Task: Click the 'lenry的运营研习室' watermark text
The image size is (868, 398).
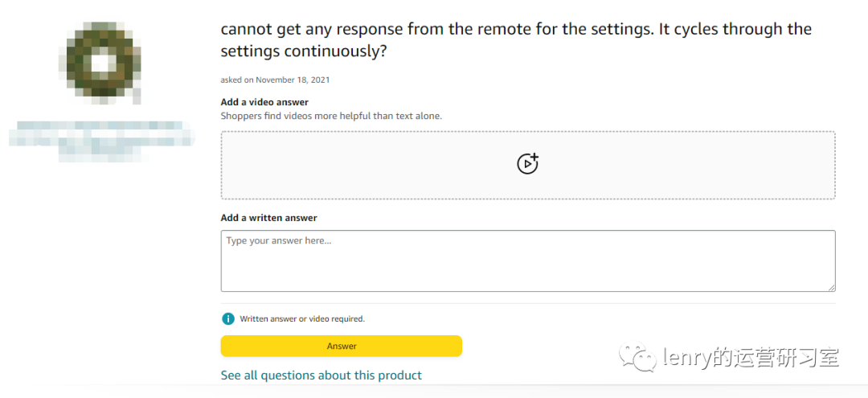Action: coord(751,358)
